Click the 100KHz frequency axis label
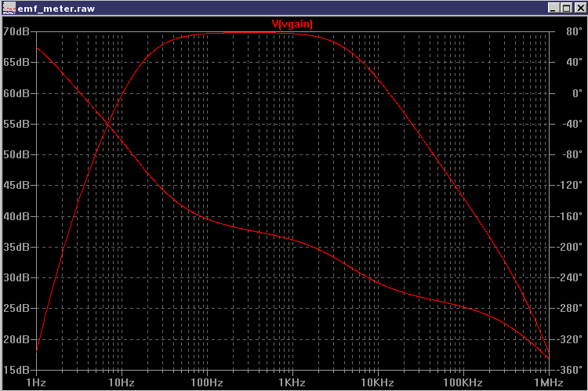 [463, 382]
